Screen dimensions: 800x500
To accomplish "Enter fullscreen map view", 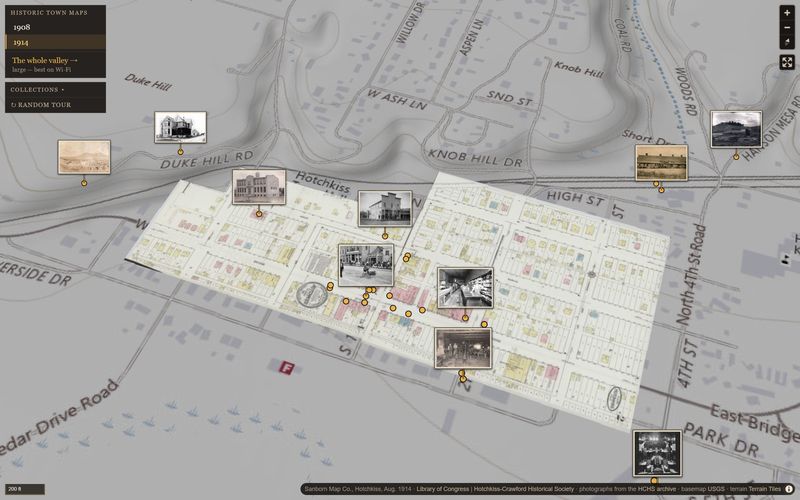I will pos(787,62).
